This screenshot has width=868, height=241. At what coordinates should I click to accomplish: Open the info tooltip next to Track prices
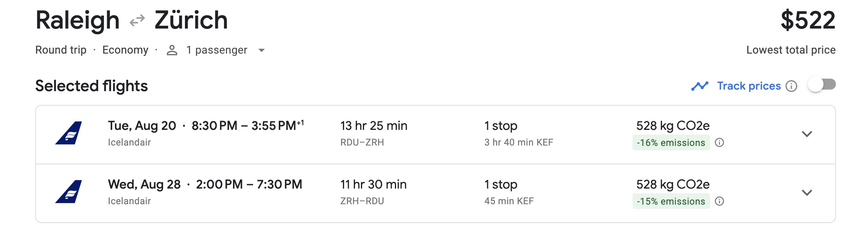click(792, 86)
